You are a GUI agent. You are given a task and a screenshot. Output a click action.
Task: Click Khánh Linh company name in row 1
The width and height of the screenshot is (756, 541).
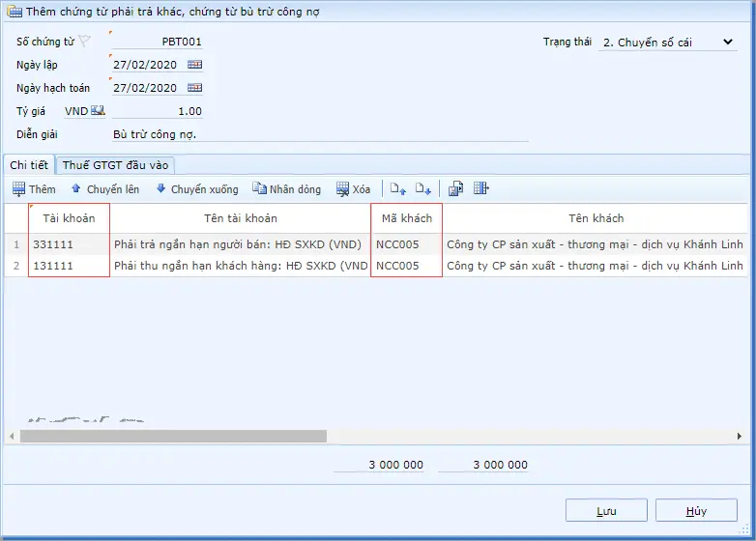(x=596, y=244)
